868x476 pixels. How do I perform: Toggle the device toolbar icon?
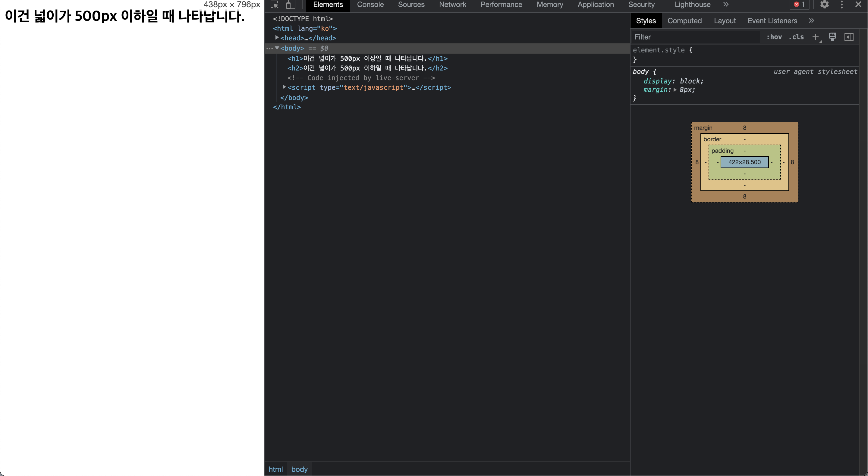pyautogui.click(x=290, y=5)
